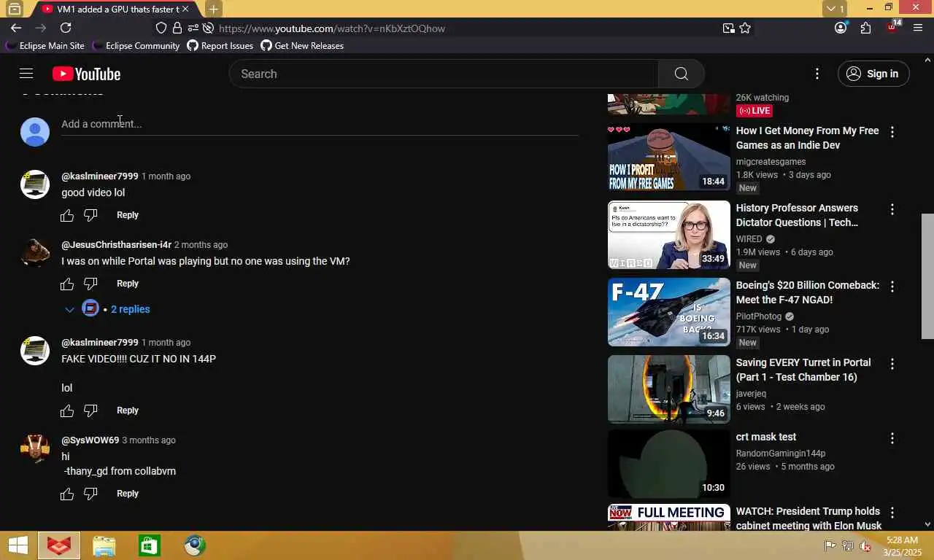This screenshot has height=560, width=934.
Task: Open the list all tabs dropdown
Action: tap(835, 9)
